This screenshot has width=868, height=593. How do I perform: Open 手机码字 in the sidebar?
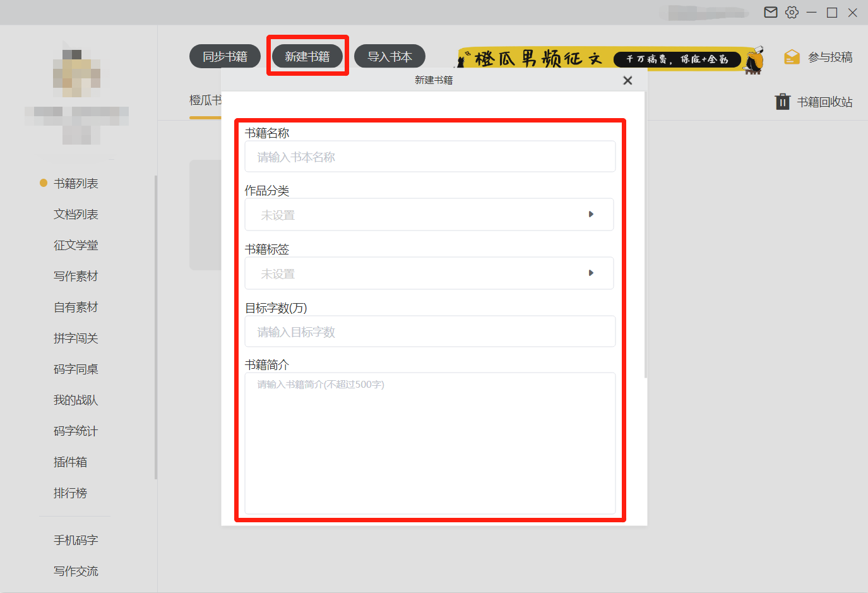click(76, 540)
